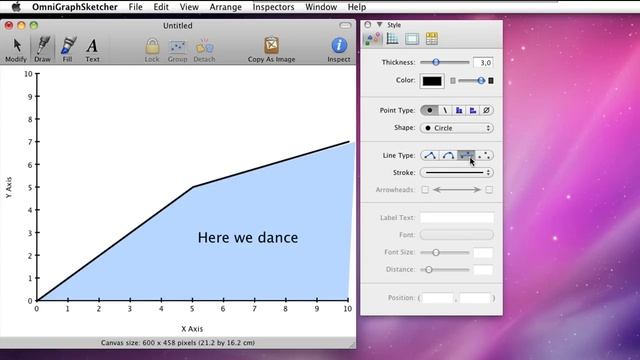640x360 pixels.
Task: Click the 'Y Axis' title
Action: [x=9, y=188]
